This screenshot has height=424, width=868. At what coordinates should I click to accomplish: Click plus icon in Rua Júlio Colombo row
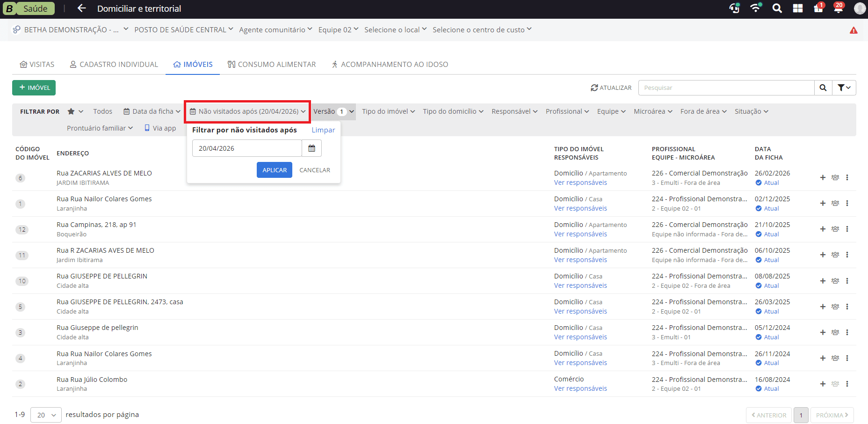[823, 384]
